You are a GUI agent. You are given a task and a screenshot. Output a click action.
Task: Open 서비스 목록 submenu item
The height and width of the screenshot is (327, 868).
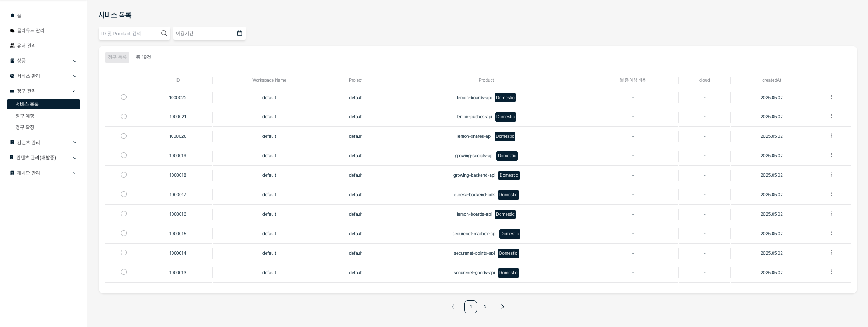coord(43,104)
